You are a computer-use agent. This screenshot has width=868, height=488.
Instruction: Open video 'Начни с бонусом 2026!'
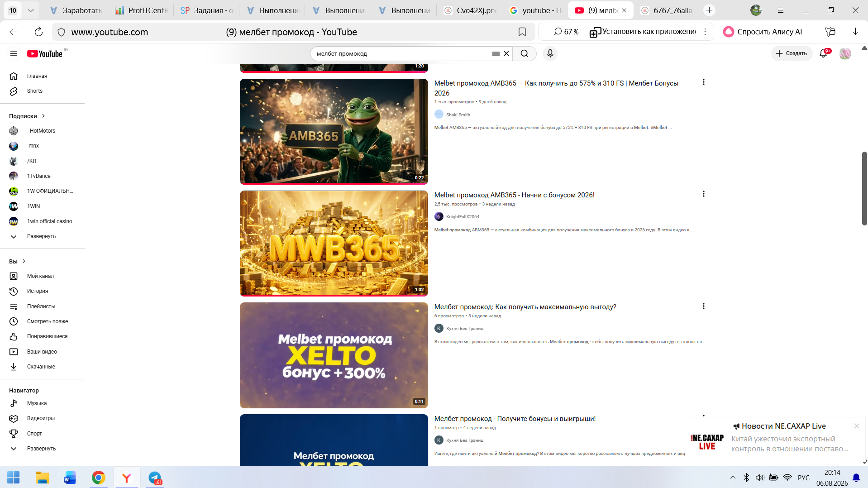[515, 195]
